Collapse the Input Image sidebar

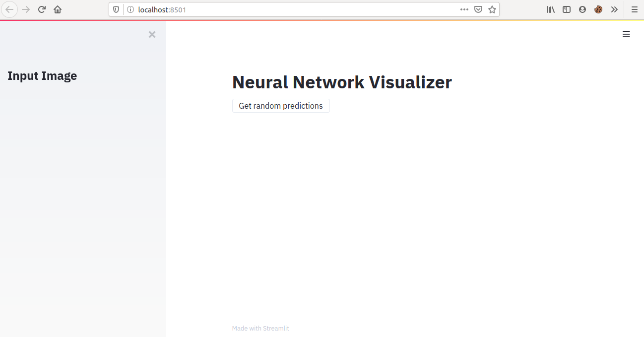coord(152,34)
